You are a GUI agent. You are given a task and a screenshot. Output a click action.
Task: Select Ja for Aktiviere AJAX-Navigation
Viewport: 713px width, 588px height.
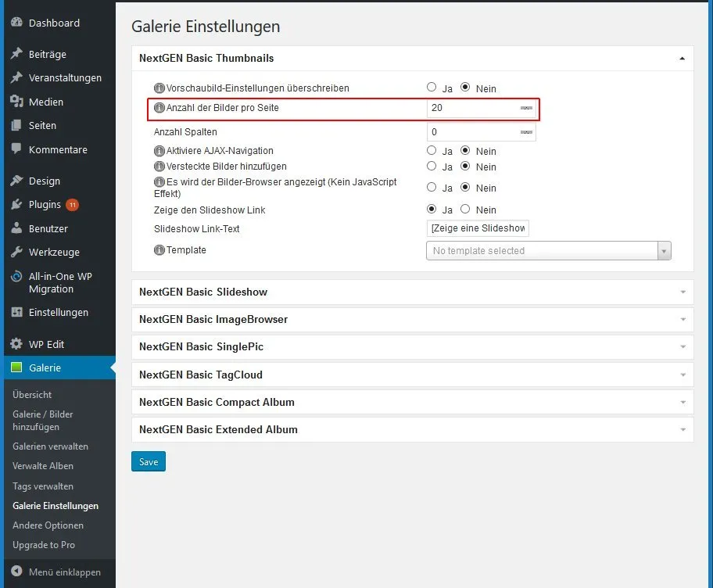tap(432, 151)
